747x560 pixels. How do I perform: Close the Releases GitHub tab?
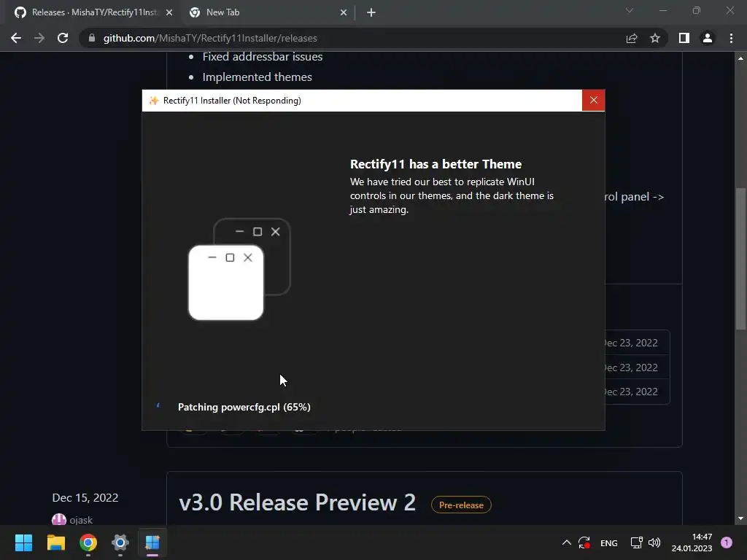click(x=169, y=12)
